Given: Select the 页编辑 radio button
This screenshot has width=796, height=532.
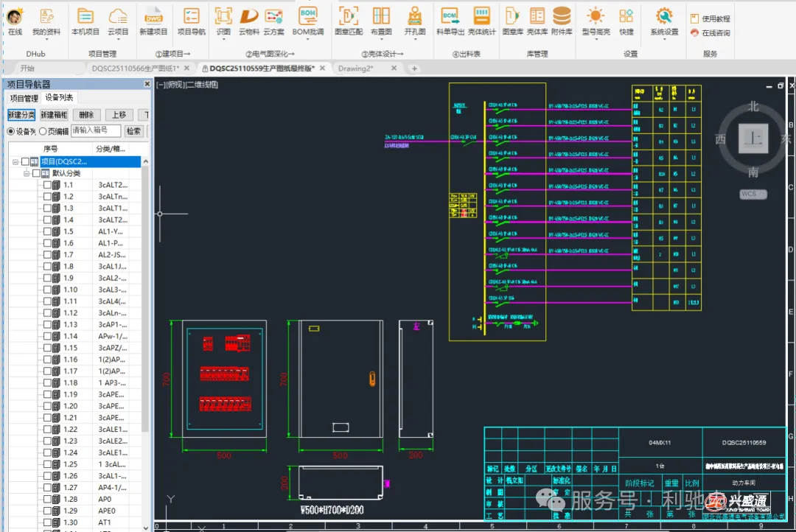Looking at the screenshot, I should coord(43,131).
